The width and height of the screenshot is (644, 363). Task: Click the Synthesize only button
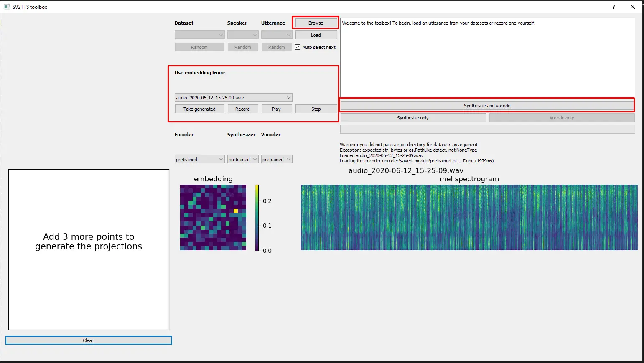(x=413, y=118)
